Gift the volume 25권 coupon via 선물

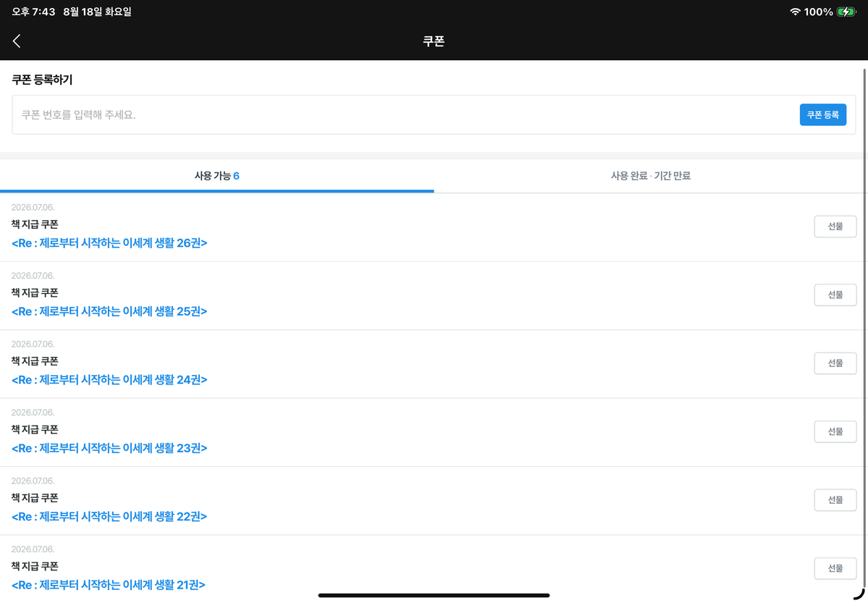(x=835, y=295)
